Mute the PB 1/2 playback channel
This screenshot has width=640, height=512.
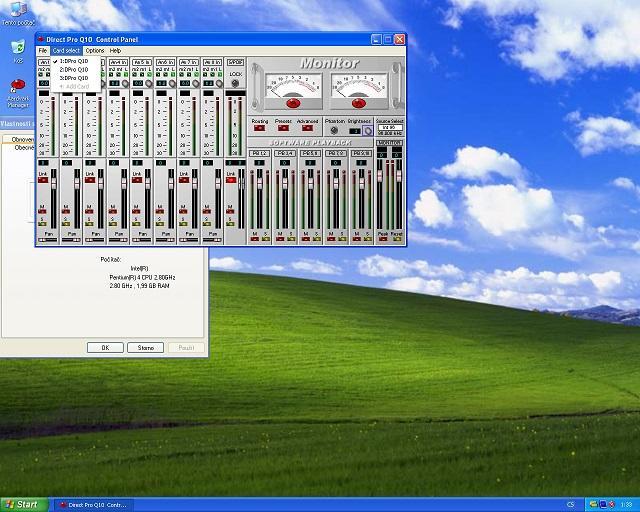click(x=255, y=239)
